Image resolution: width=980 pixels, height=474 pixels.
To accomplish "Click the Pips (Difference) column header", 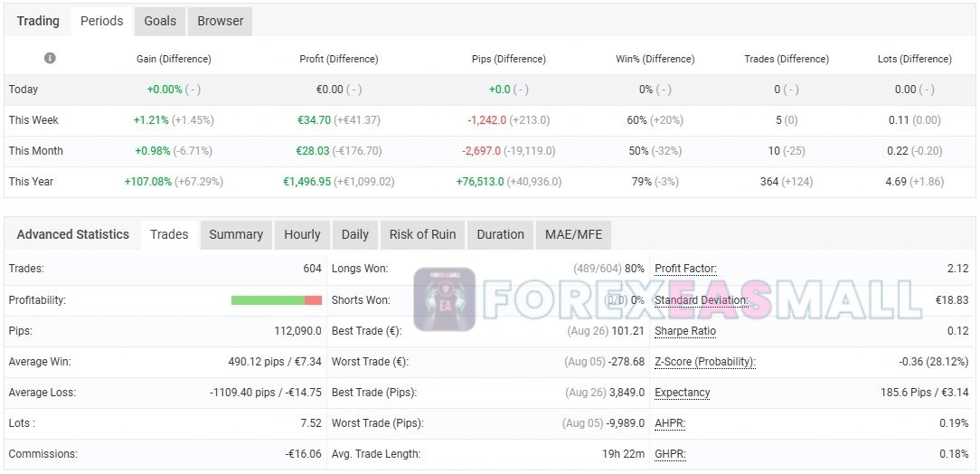I will [x=509, y=59].
